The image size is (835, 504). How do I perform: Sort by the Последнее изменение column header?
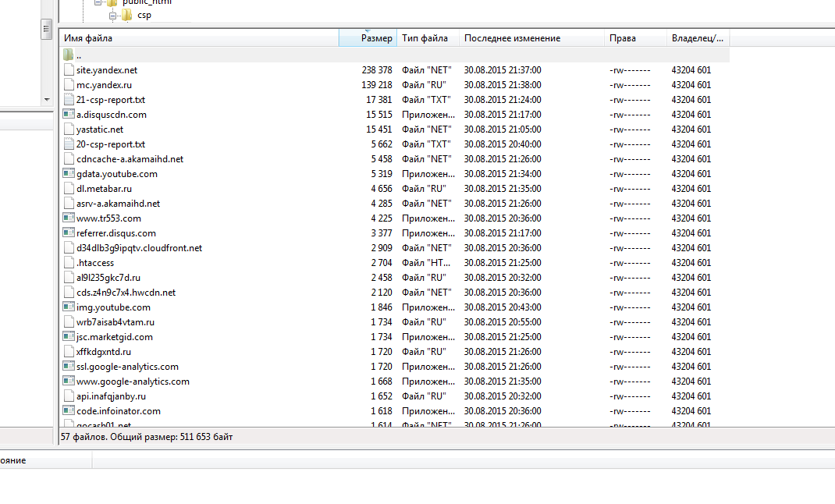tap(531, 38)
